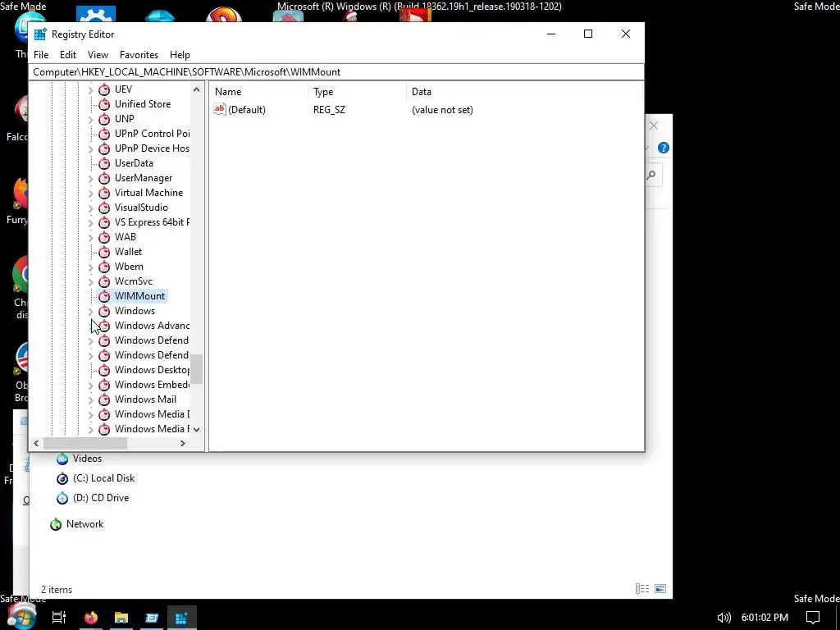Click the (Default) string value icon

pyautogui.click(x=220, y=109)
